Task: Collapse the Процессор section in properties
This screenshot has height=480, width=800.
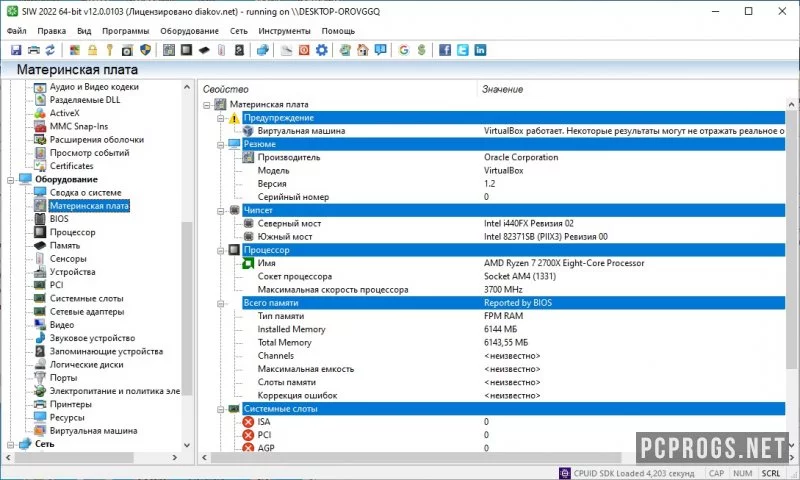Action: 221,250
